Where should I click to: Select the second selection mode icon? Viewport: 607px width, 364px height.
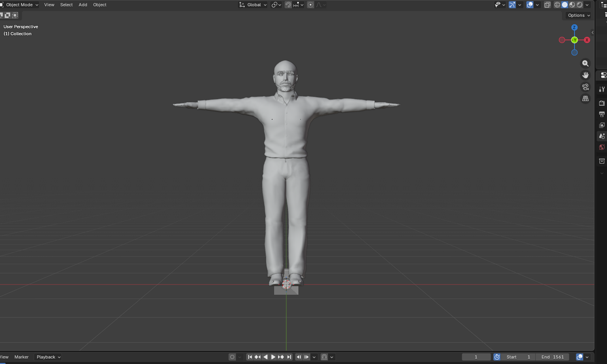(7, 15)
